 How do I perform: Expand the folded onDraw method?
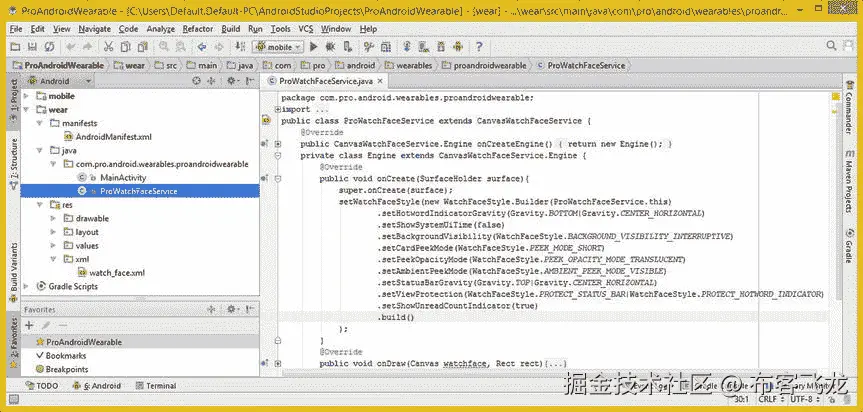(278, 364)
